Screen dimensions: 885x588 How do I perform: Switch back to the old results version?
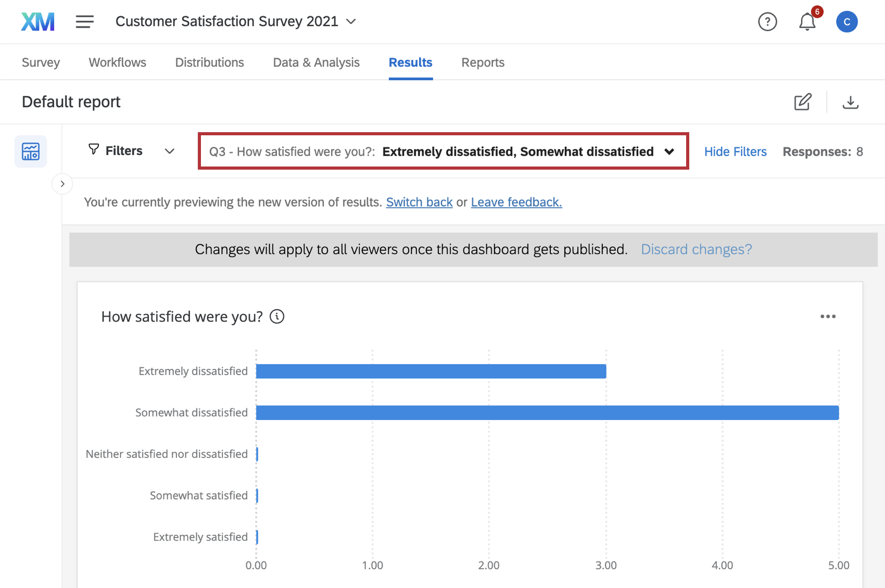pyautogui.click(x=419, y=202)
